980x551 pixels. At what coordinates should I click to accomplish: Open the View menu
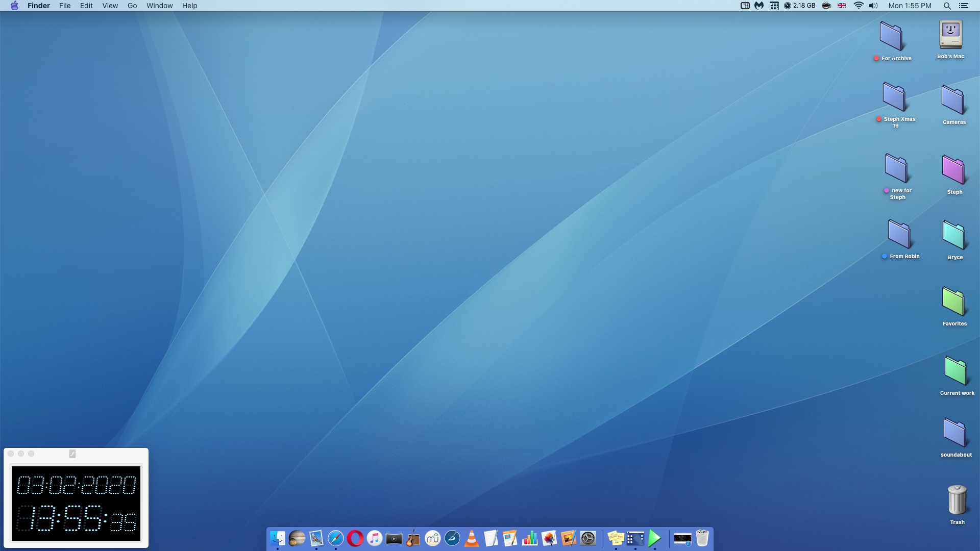click(110, 6)
